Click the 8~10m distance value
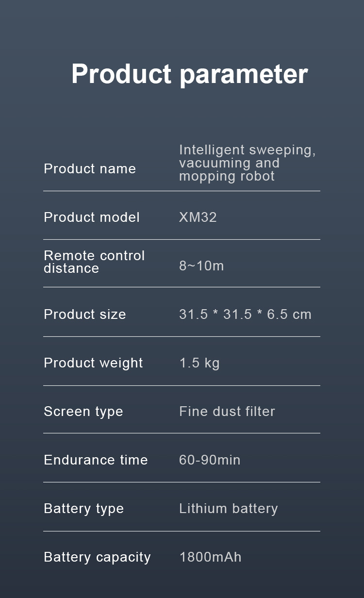This screenshot has width=364, height=598. pyautogui.click(x=201, y=266)
